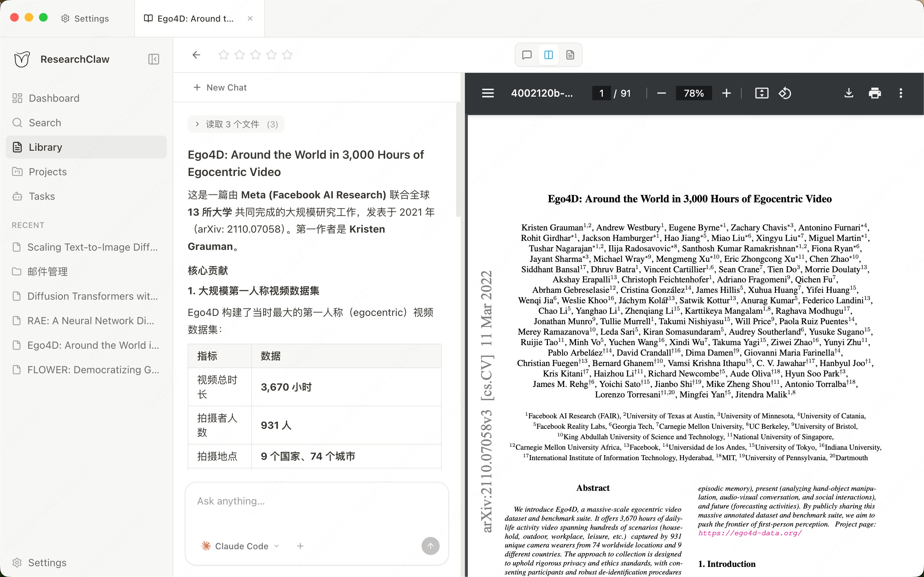
Task: Open the PDF more options menu
Action: pos(900,93)
